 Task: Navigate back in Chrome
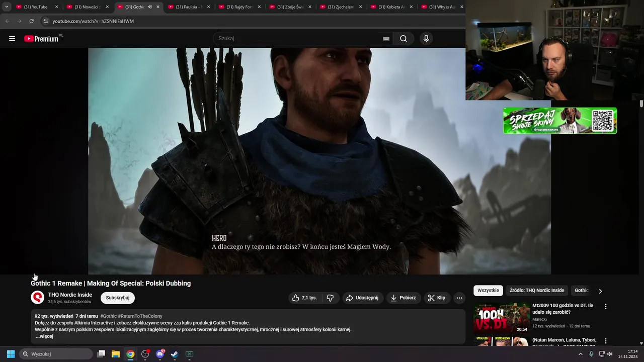(7, 21)
